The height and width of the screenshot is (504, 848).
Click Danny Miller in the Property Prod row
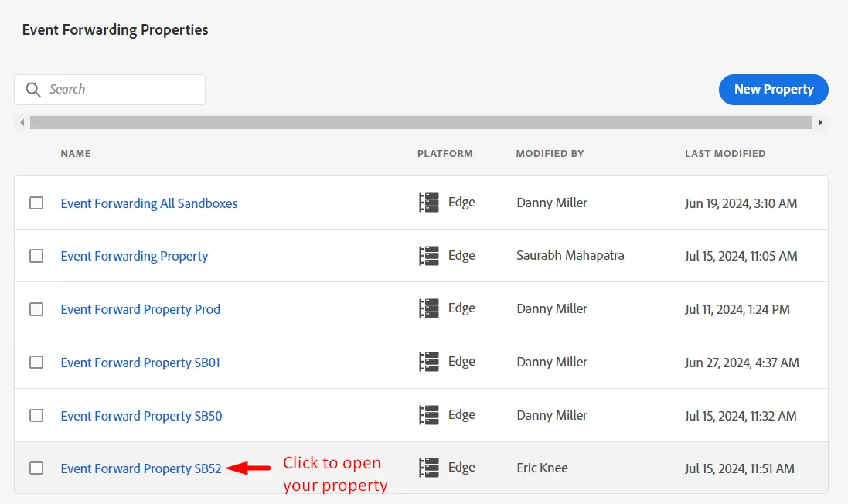tap(552, 308)
